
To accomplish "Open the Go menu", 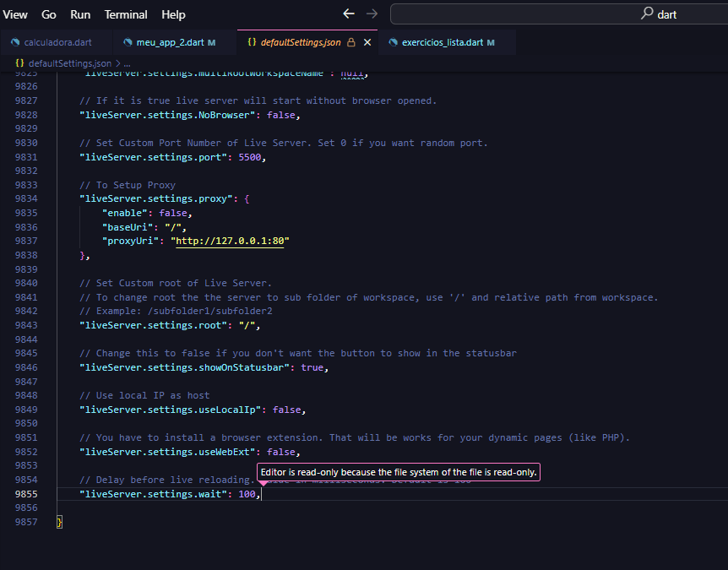I will click(x=49, y=14).
